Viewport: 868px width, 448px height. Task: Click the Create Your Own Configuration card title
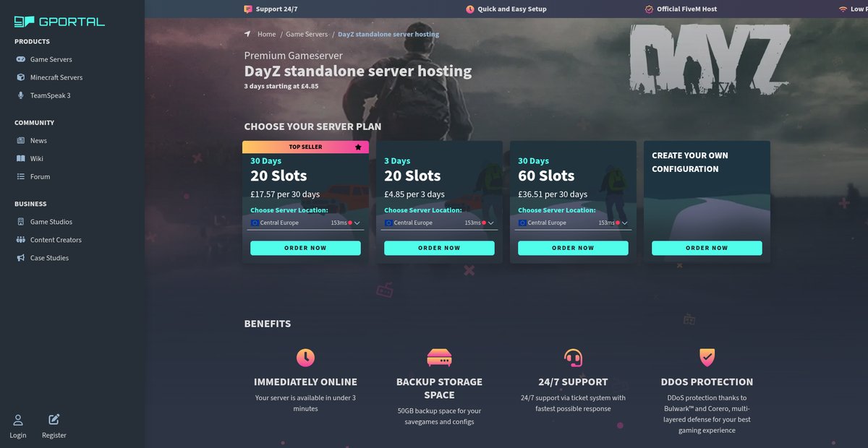pos(690,162)
